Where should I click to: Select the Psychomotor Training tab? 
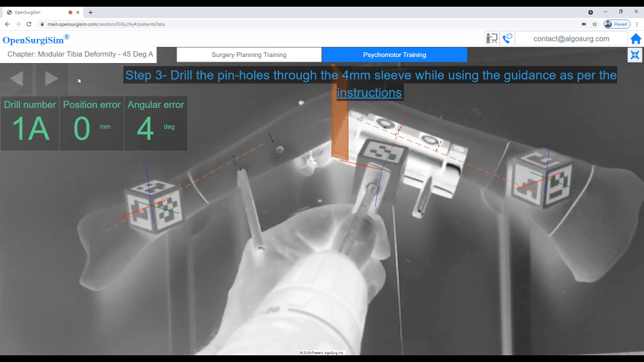pos(394,55)
